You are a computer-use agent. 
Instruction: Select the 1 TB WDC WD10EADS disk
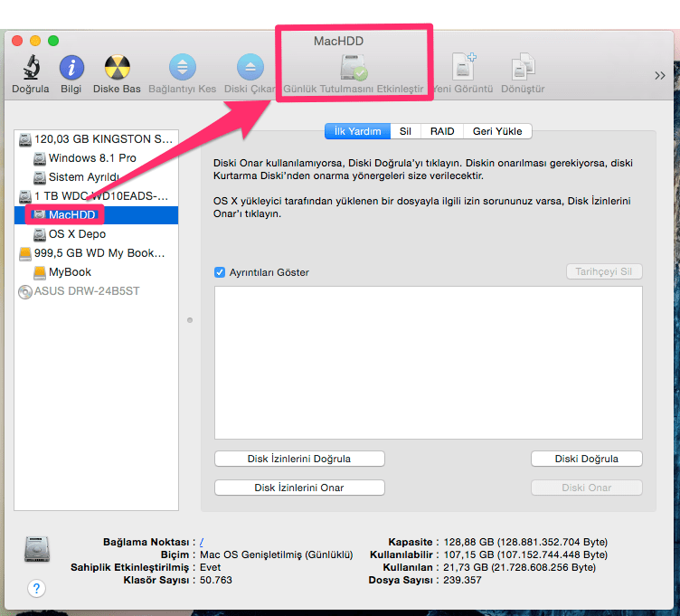pyautogui.click(x=96, y=196)
